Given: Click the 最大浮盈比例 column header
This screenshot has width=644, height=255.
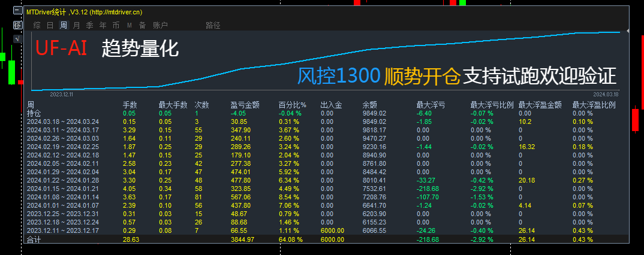Looking at the screenshot, I should [x=594, y=105].
